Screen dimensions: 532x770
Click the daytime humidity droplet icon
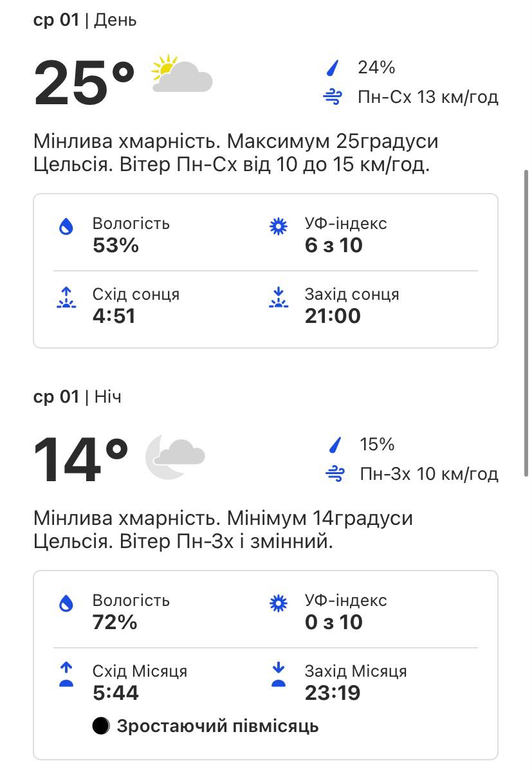pyautogui.click(x=66, y=226)
